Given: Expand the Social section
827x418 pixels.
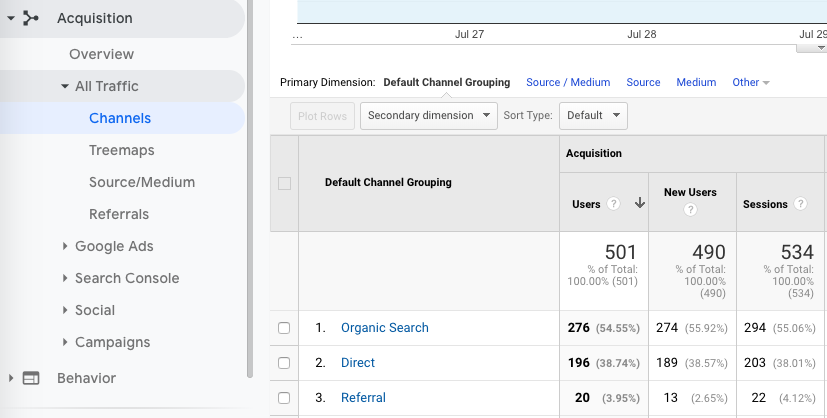Looking at the screenshot, I should (65, 310).
